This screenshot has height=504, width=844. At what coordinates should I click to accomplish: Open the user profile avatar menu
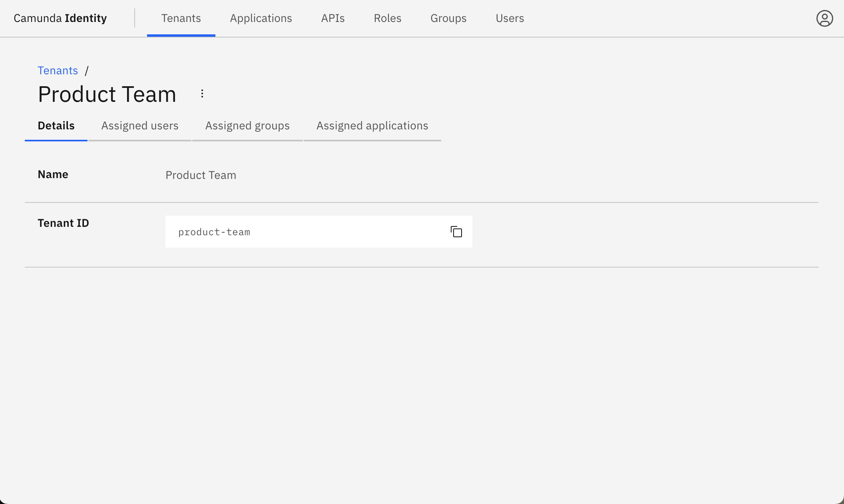pos(824,18)
